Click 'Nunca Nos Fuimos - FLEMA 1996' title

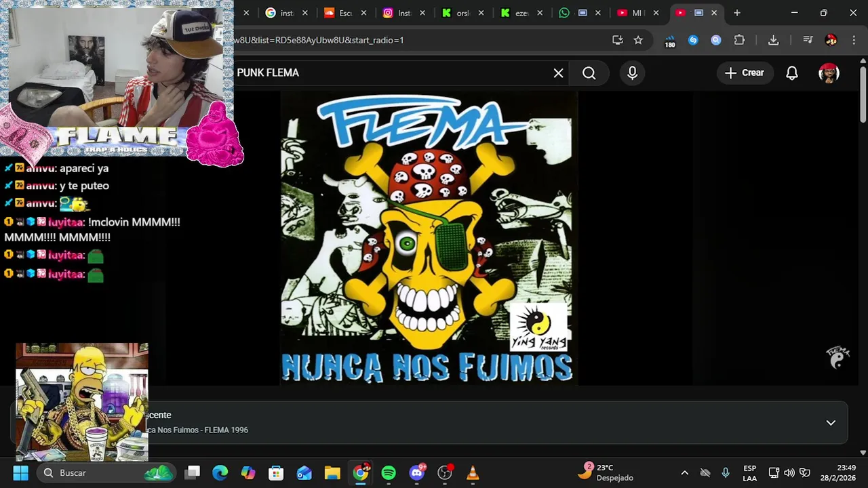pyautogui.click(x=198, y=430)
